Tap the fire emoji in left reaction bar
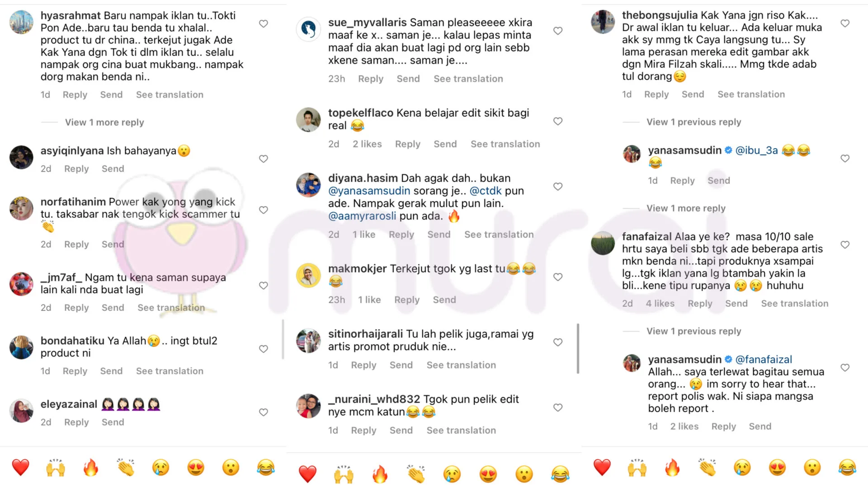The width and height of the screenshot is (868, 488). (90, 468)
